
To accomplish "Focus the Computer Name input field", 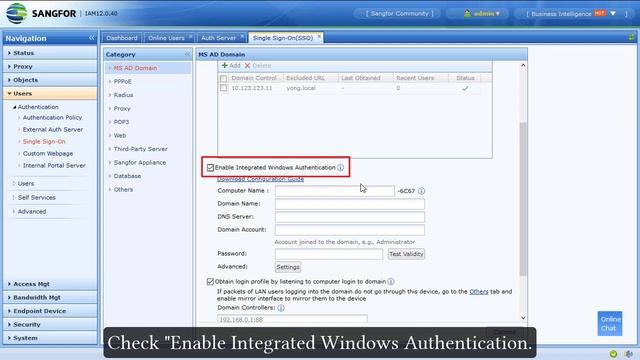I will click(335, 191).
